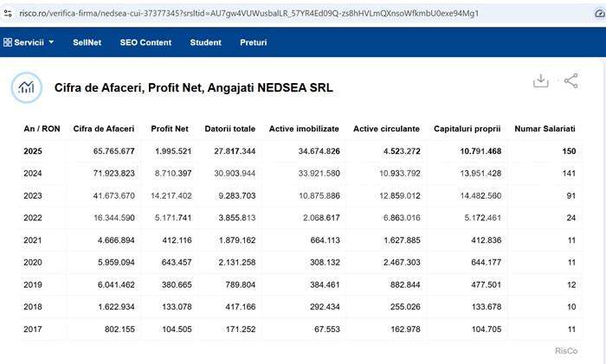Open the Preturi menu item
Viewport: 606px width, 364px height.
[253, 42]
